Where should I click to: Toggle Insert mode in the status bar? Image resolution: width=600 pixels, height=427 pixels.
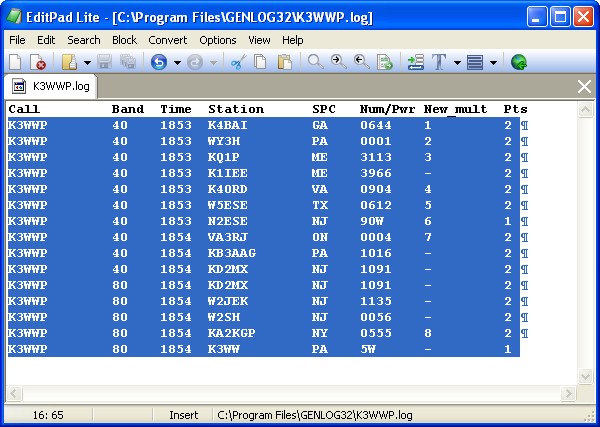(x=184, y=414)
